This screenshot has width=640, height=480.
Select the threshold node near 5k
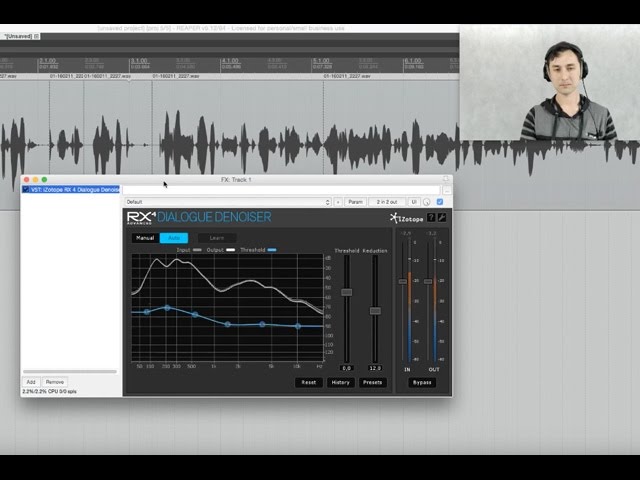pyautogui.click(x=262, y=324)
